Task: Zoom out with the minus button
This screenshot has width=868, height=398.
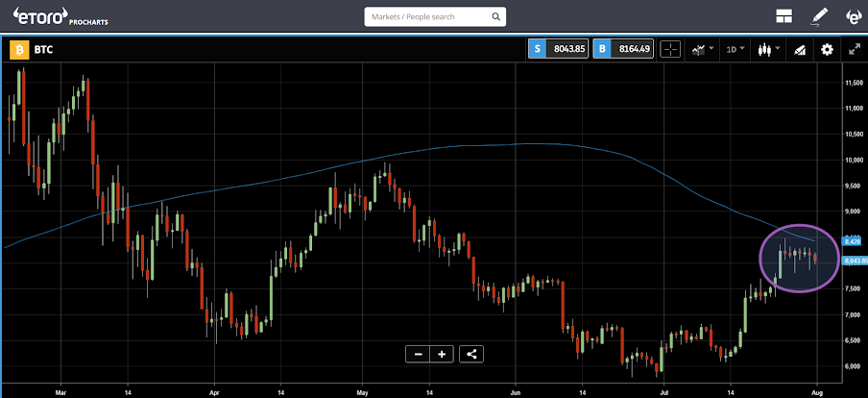Action: 418,354
